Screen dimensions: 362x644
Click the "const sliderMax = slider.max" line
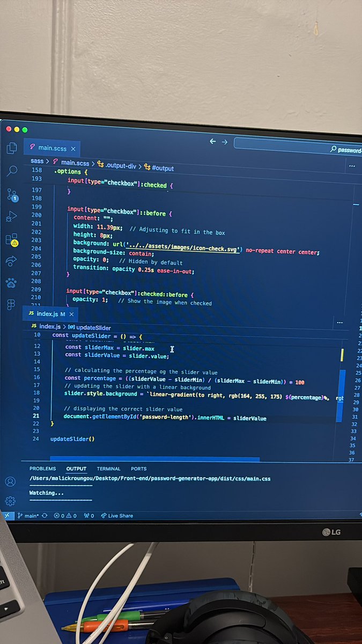coord(109,348)
